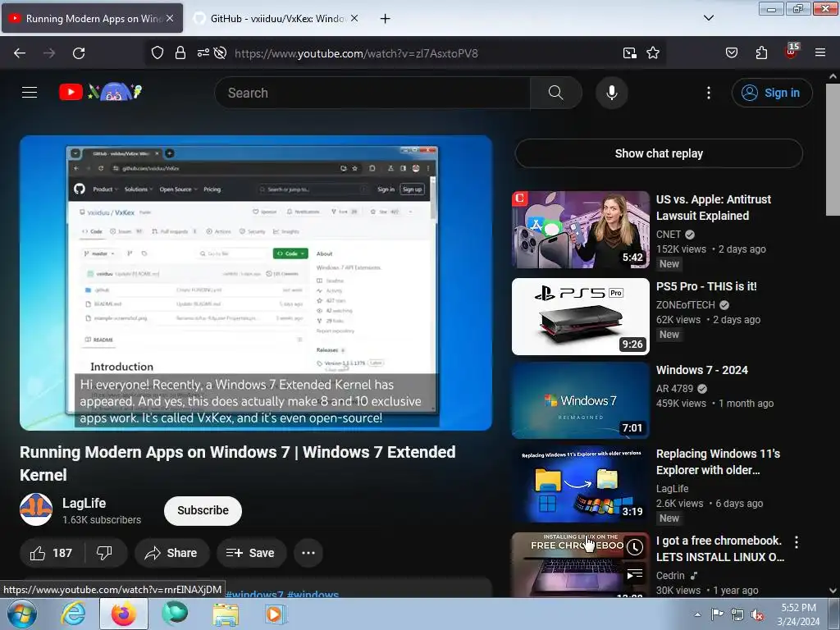The height and width of the screenshot is (630, 840).
Task: Reload the current YouTube page
Action: [79, 53]
